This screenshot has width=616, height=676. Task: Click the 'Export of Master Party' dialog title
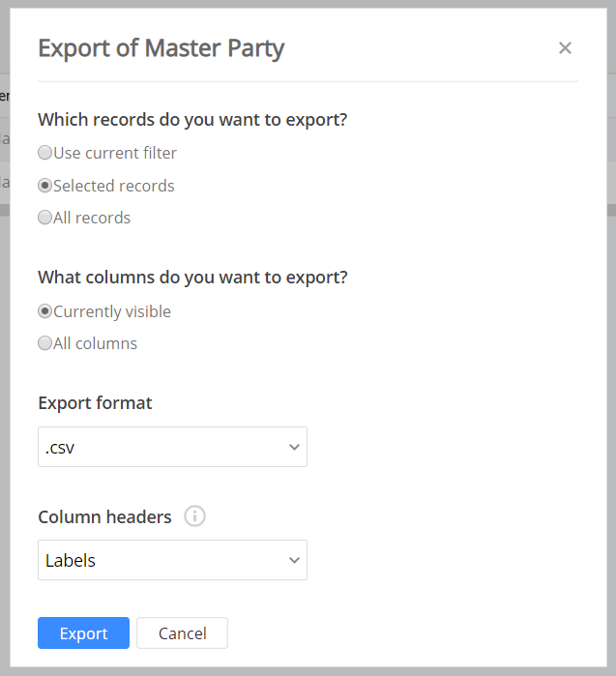pos(161,48)
